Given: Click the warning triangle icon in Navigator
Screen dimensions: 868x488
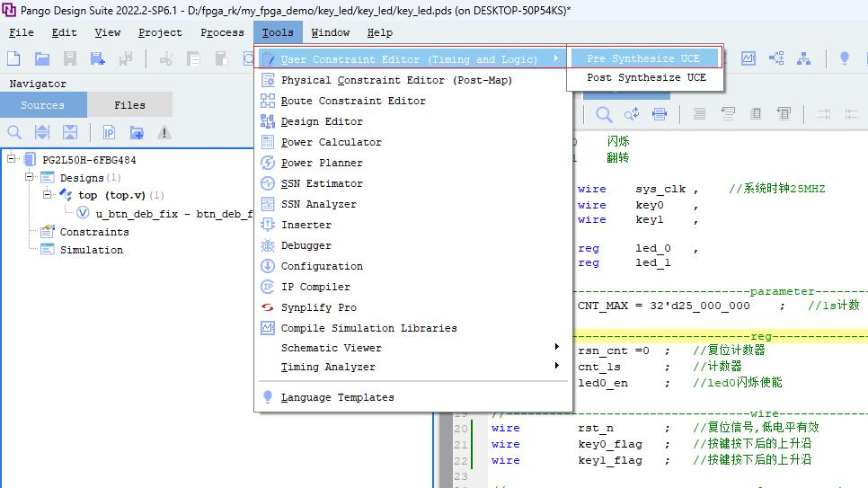Looking at the screenshot, I should (164, 133).
